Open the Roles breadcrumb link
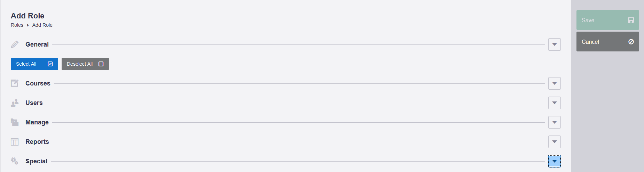This screenshot has width=644, height=172. tap(17, 25)
